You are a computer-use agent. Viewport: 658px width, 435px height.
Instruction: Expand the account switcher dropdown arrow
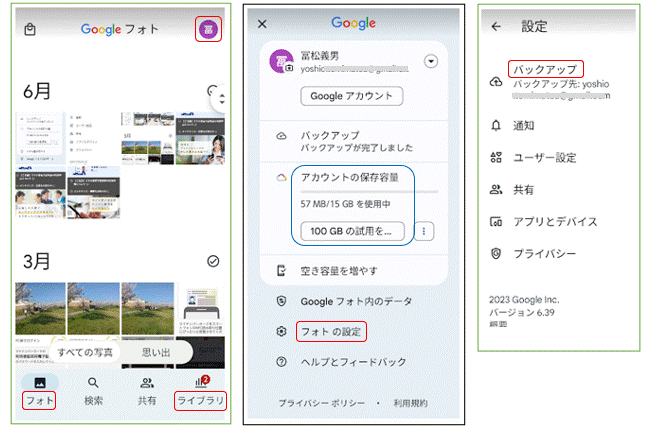[x=431, y=62]
